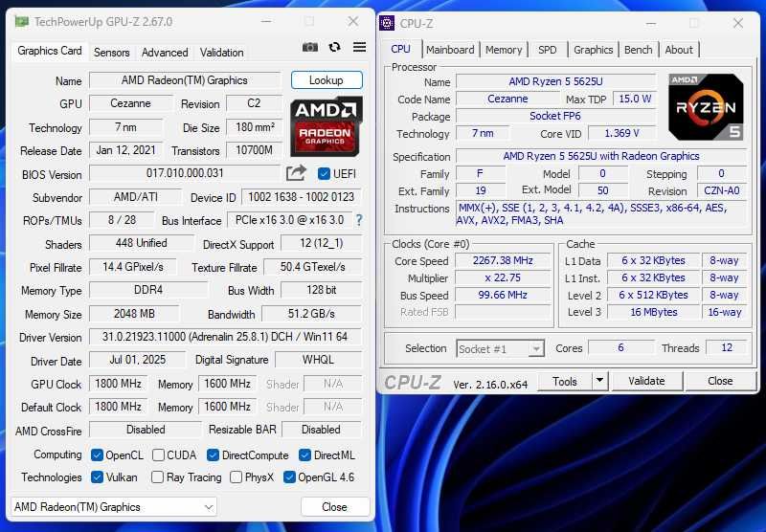
Task: Click the AMD Radeon Graphics logo
Action: [x=327, y=126]
